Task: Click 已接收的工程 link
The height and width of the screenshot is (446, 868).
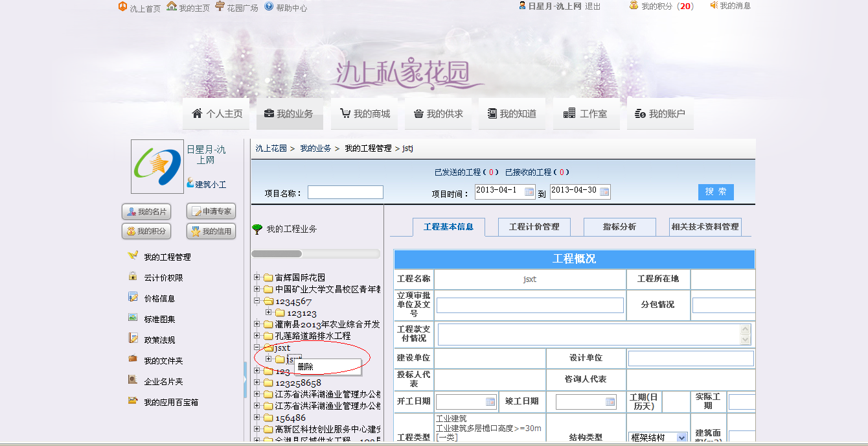Action: pyautogui.click(x=529, y=172)
